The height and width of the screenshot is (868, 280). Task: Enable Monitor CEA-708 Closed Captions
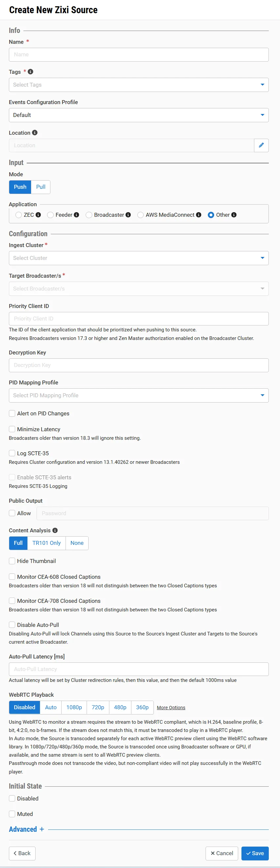pyautogui.click(x=12, y=601)
